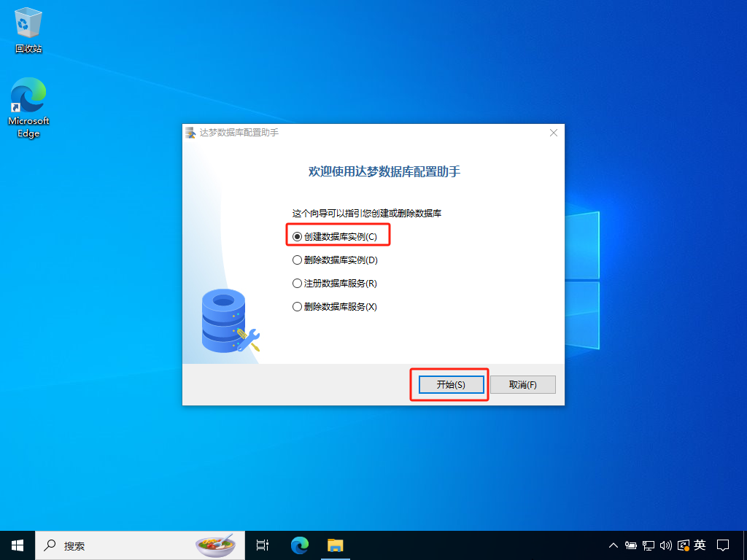Switch input method 英 indicator
Image resolution: width=747 pixels, height=560 pixels.
pyautogui.click(x=700, y=545)
